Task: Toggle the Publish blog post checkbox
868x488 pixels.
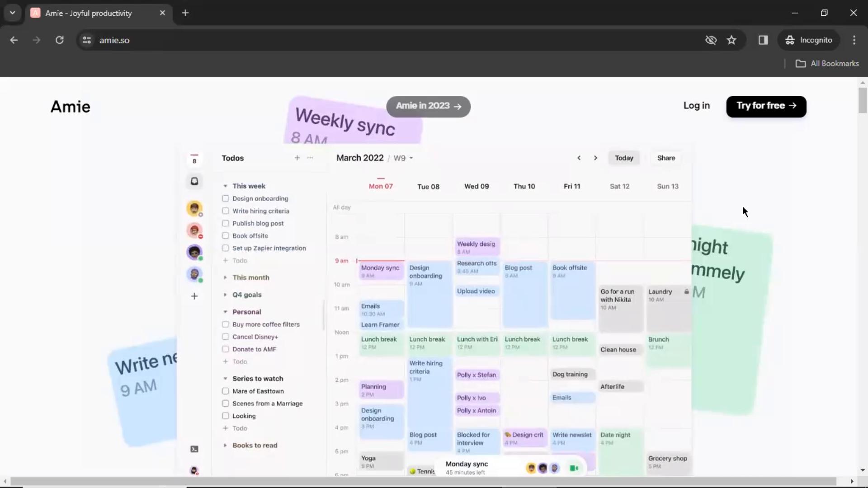Action: (225, 223)
